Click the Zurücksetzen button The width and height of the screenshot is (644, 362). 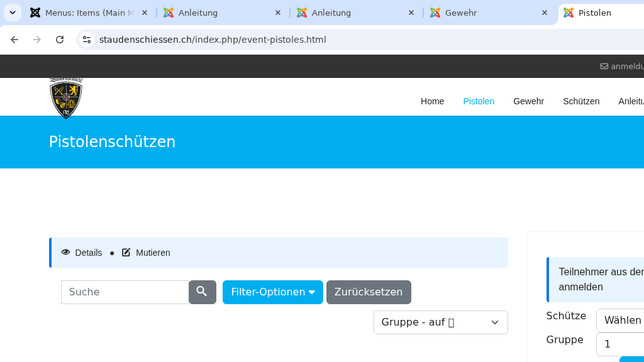pos(369,292)
